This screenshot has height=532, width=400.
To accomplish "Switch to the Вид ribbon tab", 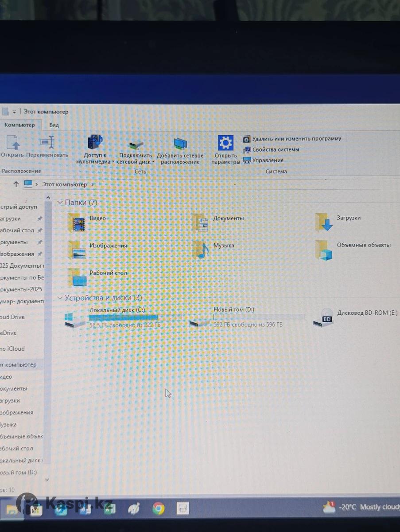I will coord(54,125).
